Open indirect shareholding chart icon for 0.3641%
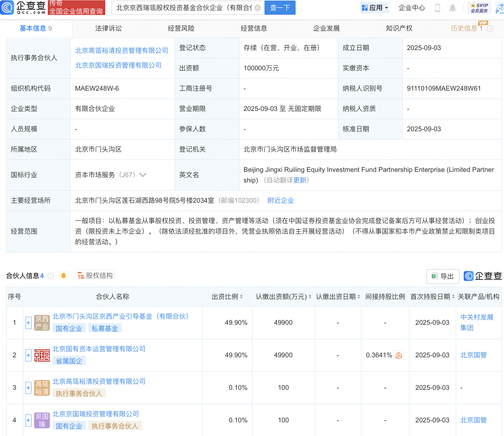504x436 pixels. 399,355
